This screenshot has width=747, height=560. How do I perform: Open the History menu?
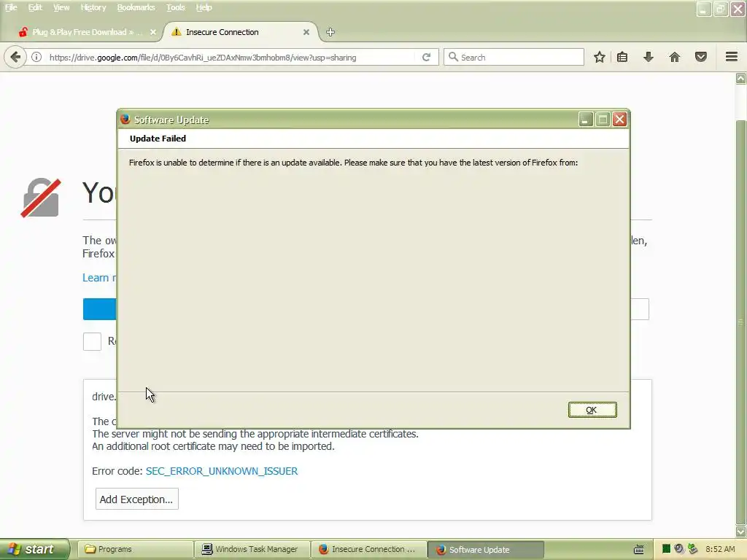93,7
